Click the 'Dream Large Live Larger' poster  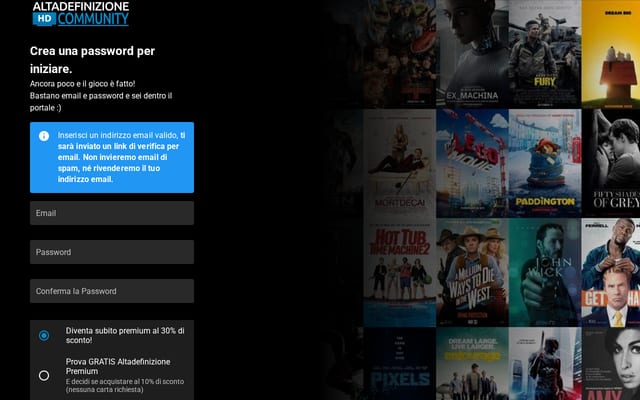click(472, 364)
